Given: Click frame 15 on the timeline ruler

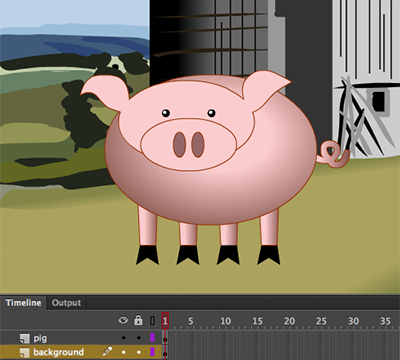Looking at the screenshot, I should coord(257,321).
